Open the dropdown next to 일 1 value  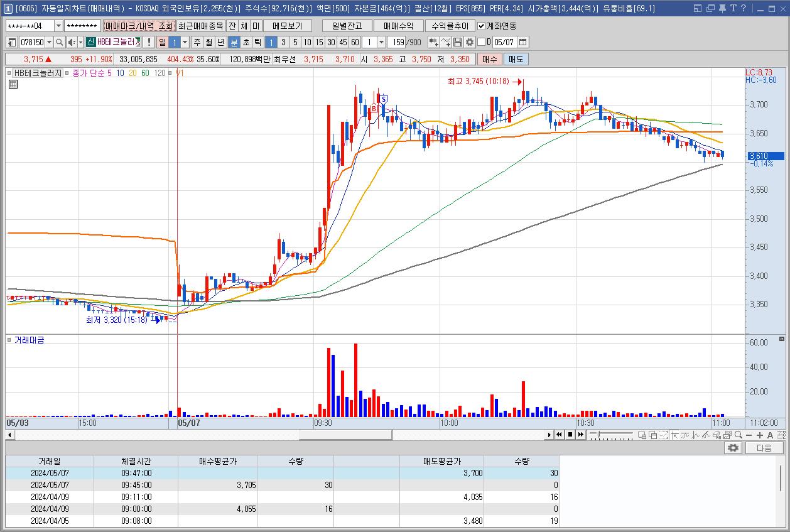tap(184, 42)
